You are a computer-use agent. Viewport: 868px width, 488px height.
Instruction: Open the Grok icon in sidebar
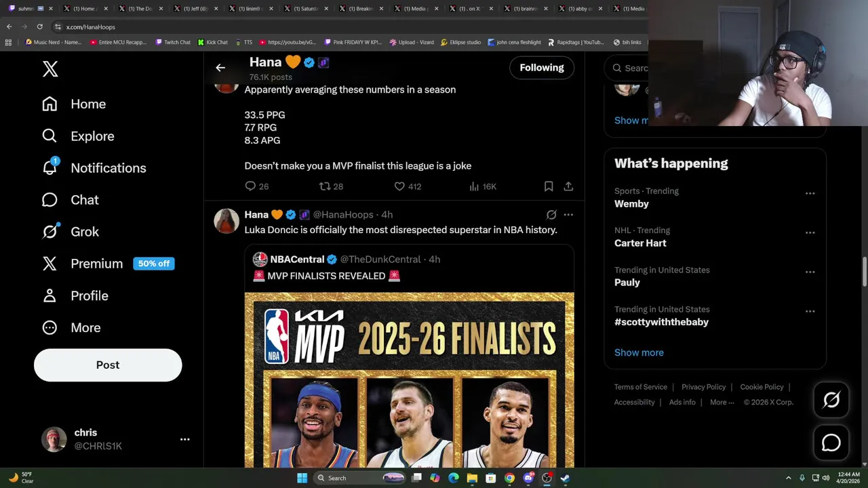click(x=50, y=231)
